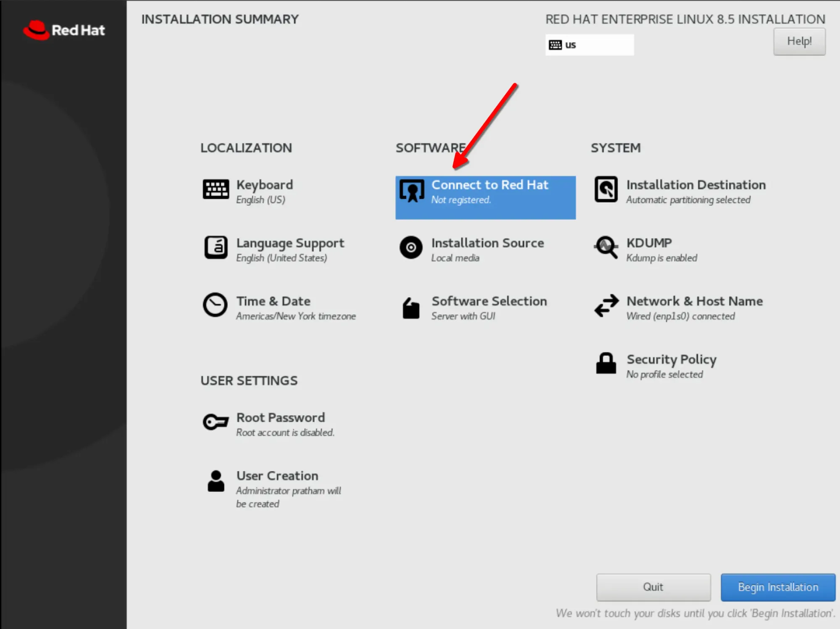Screen dimensions: 840x629
Task: Open Installation Source icon
Action: click(x=410, y=247)
